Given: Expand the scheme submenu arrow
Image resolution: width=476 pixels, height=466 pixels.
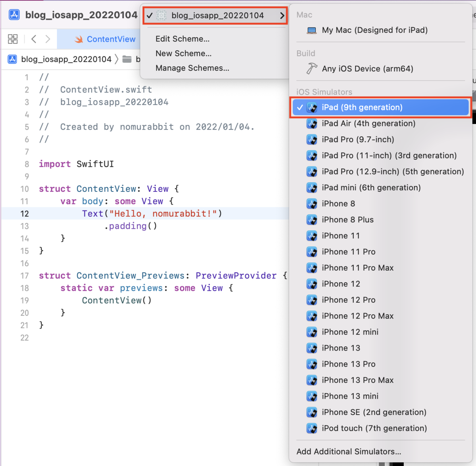Looking at the screenshot, I should 282,15.
